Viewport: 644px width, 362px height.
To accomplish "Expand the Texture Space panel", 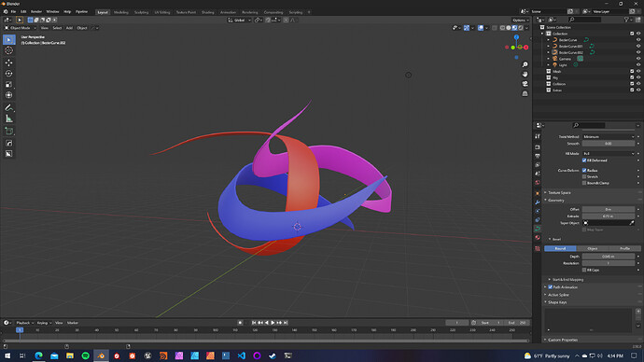I will [x=559, y=192].
